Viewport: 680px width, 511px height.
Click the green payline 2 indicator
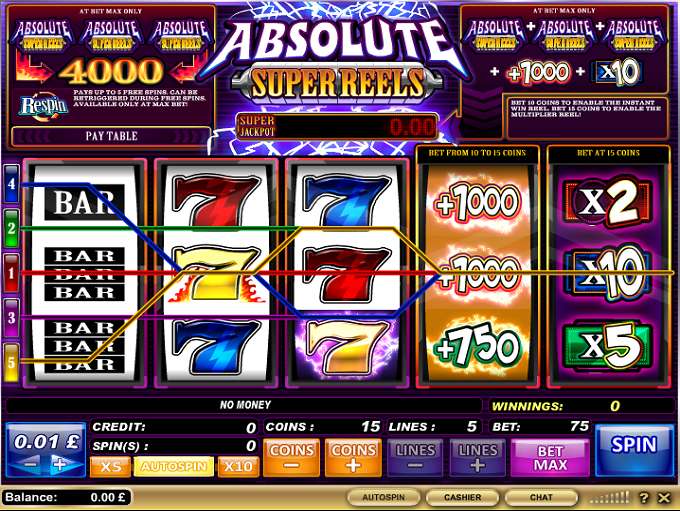11,229
